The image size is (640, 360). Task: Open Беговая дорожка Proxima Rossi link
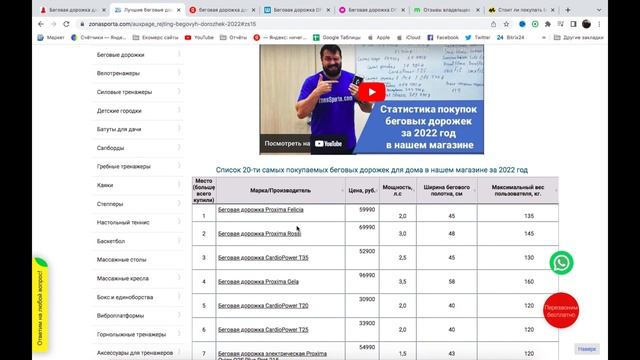pos(259,234)
